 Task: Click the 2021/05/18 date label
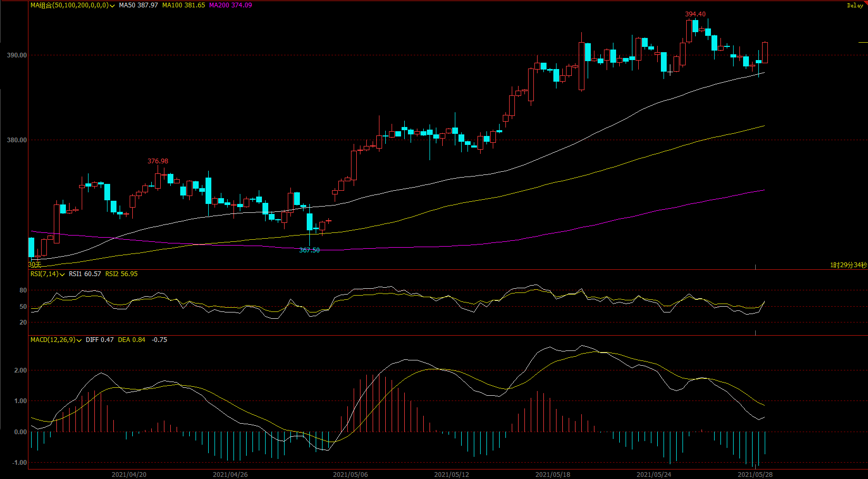[x=553, y=475]
